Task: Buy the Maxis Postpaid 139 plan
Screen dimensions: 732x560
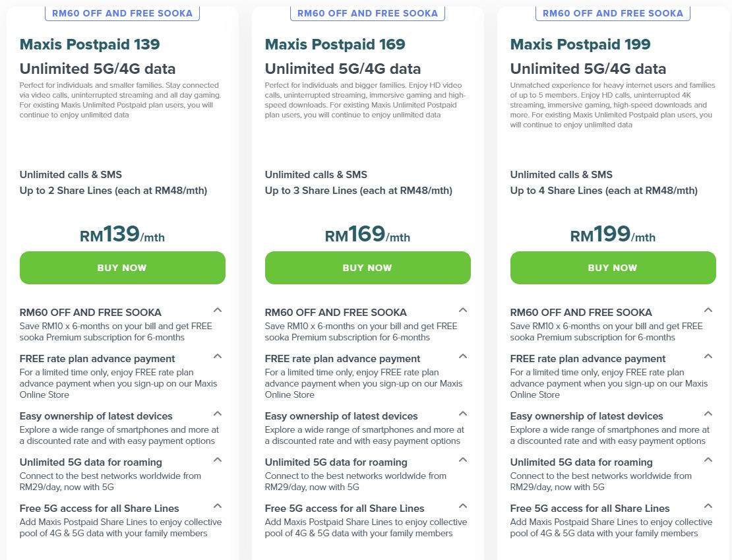Action: [122, 268]
